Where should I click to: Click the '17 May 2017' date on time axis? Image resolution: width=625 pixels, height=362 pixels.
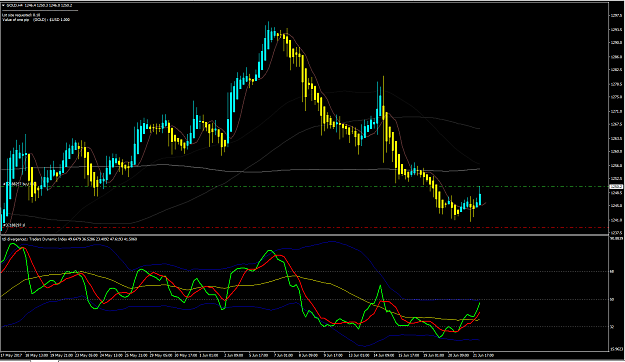coord(12,355)
